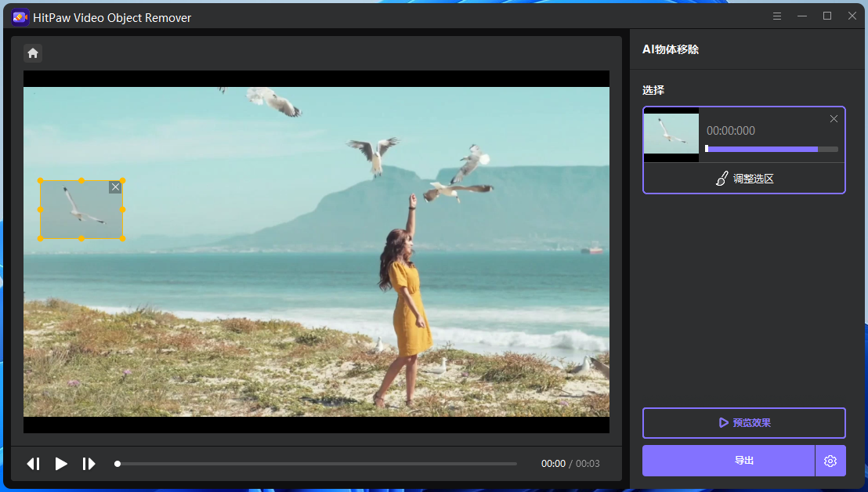The height and width of the screenshot is (492, 868).
Task: Maximize the HitPaw window
Action: pyautogui.click(x=827, y=16)
